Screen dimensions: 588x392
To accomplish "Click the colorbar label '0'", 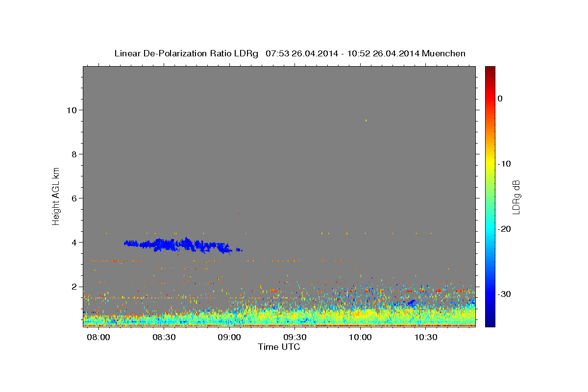I will (500, 98).
